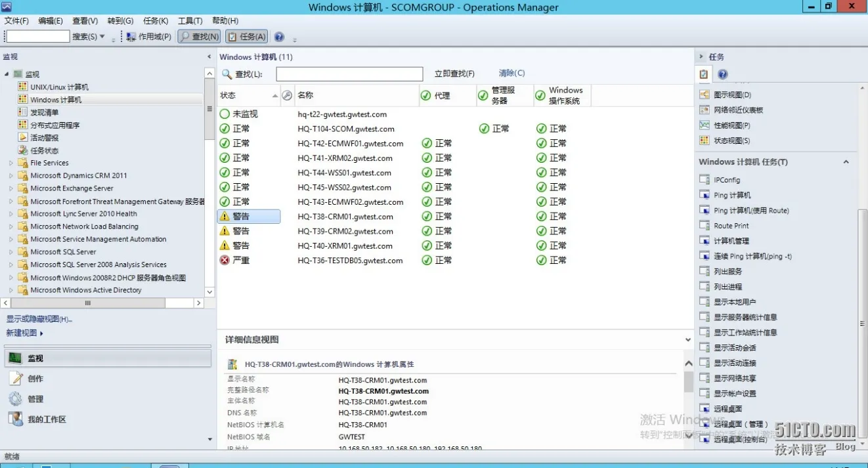
Task: Open the 文件(F) menu
Action: (x=16, y=20)
